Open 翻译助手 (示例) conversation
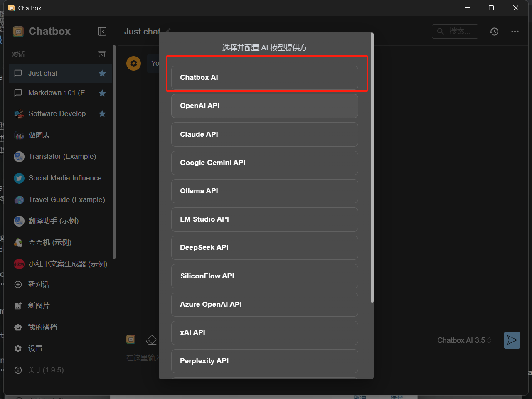 pos(60,221)
